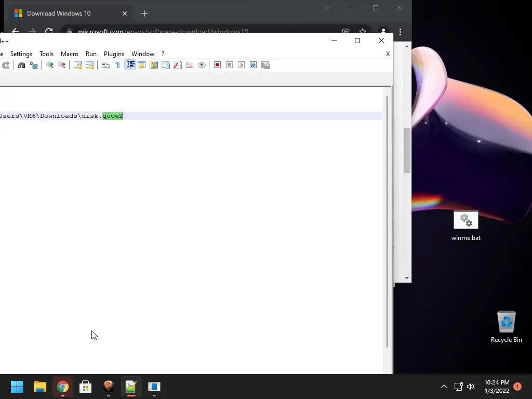Open the Run menu

[91, 54]
